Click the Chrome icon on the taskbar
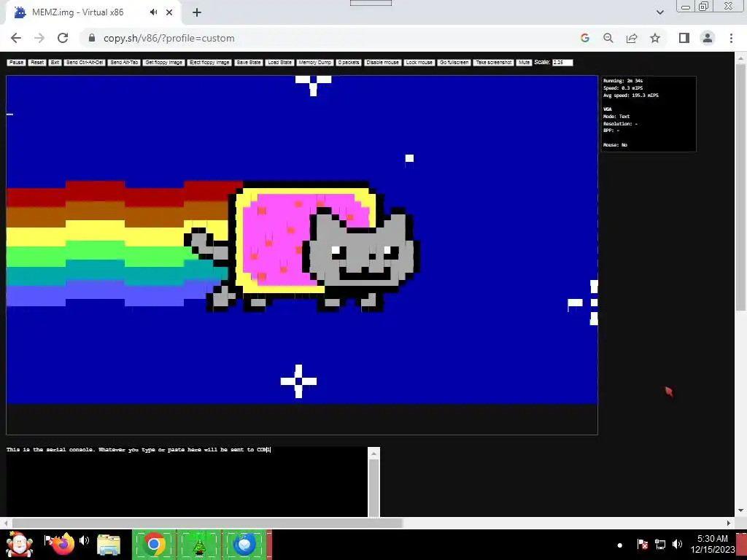 [x=154, y=544]
